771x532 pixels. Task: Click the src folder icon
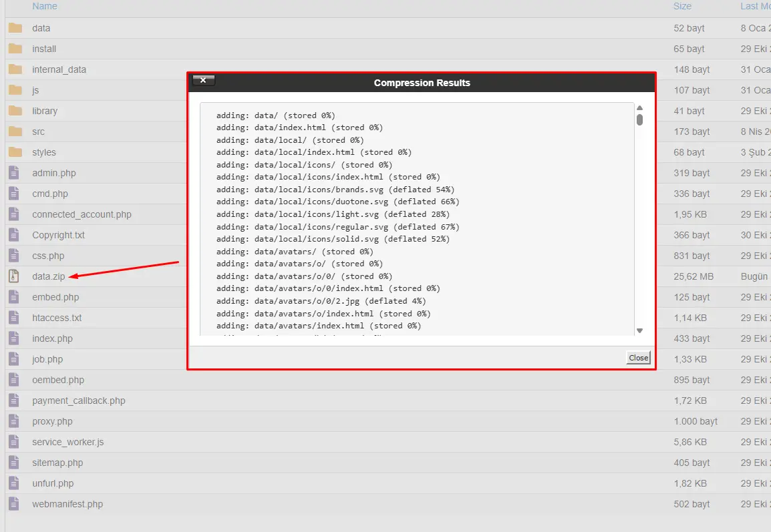[x=15, y=131]
